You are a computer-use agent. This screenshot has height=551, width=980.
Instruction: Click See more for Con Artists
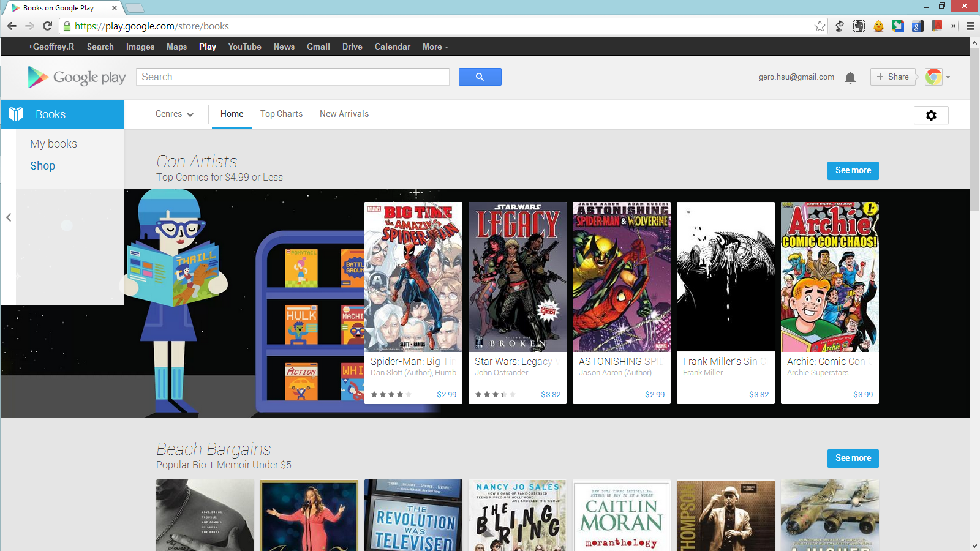pyautogui.click(x=853, y=171)
